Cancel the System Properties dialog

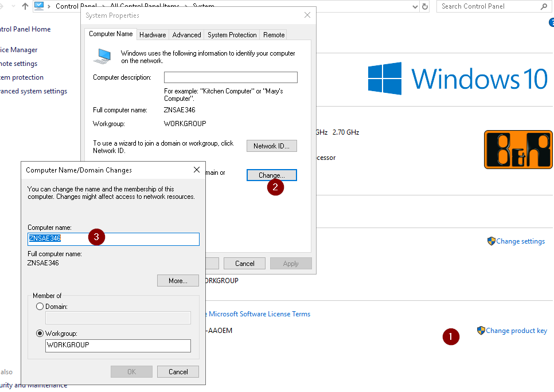(244, 264)
